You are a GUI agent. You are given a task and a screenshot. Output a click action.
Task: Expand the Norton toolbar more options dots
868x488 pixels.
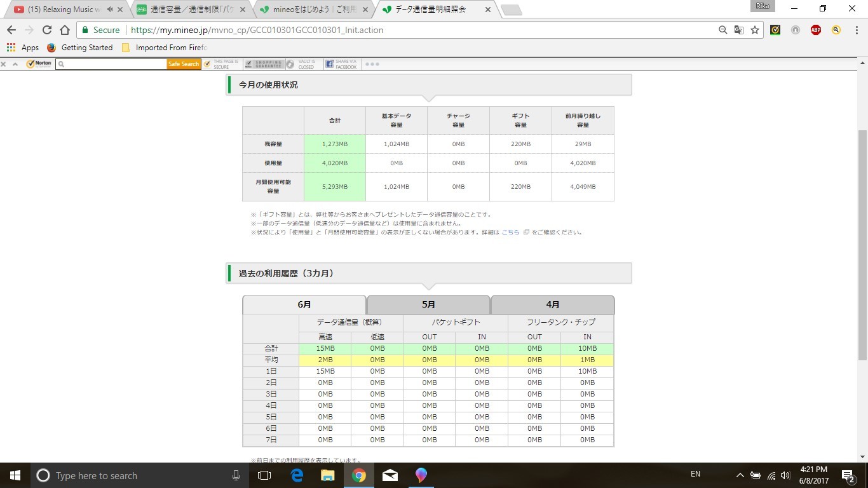[x=372, y=64]
